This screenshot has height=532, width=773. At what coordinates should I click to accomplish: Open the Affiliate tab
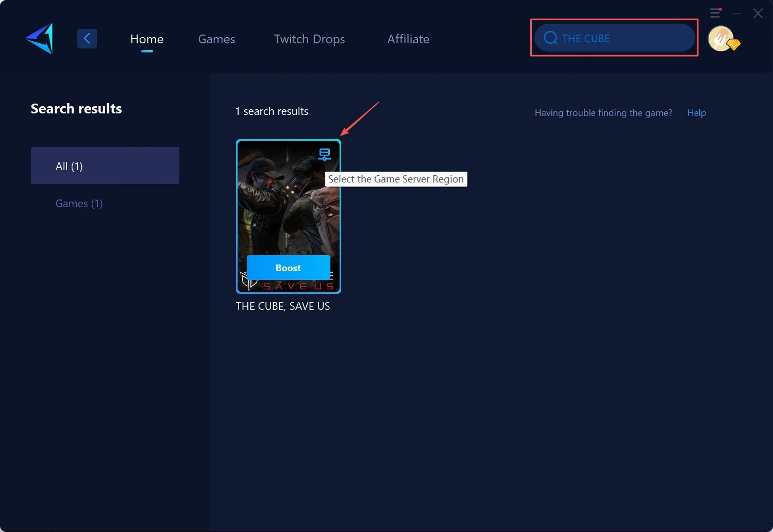(408, 39)
